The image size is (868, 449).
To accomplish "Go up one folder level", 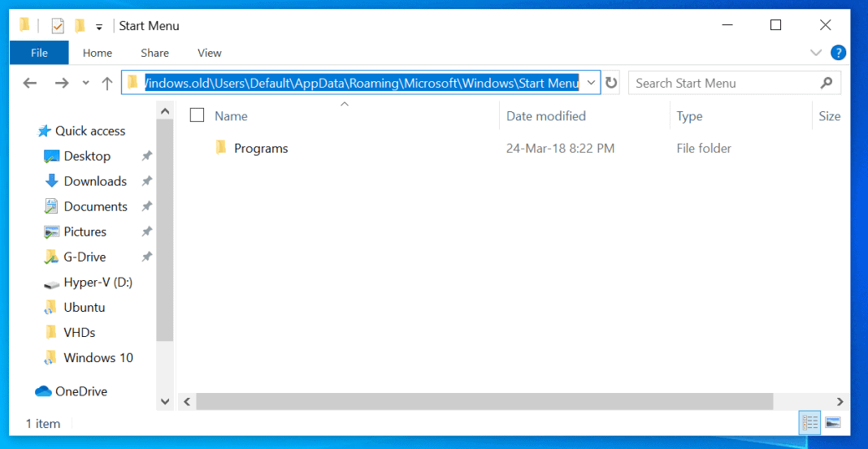I will point(107,83).
